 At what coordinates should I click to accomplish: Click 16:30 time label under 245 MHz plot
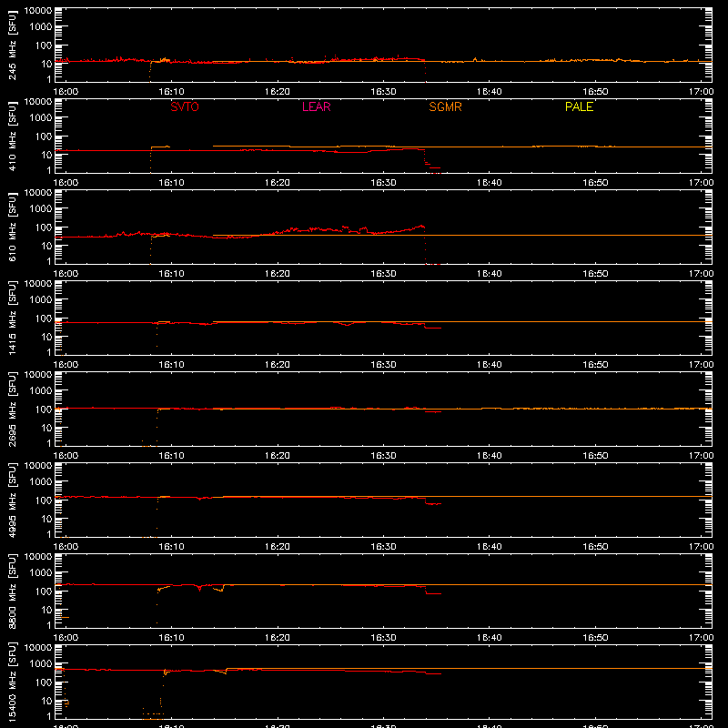(383, 92)
